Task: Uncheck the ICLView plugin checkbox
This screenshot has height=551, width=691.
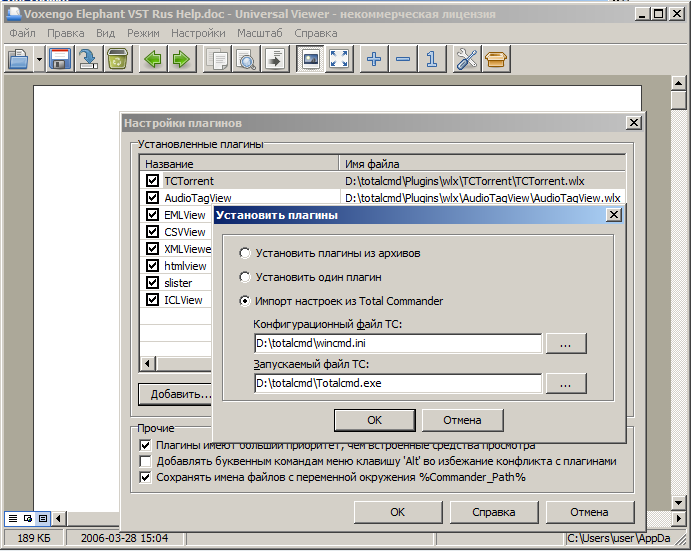Action: click(x=152, y=300)
